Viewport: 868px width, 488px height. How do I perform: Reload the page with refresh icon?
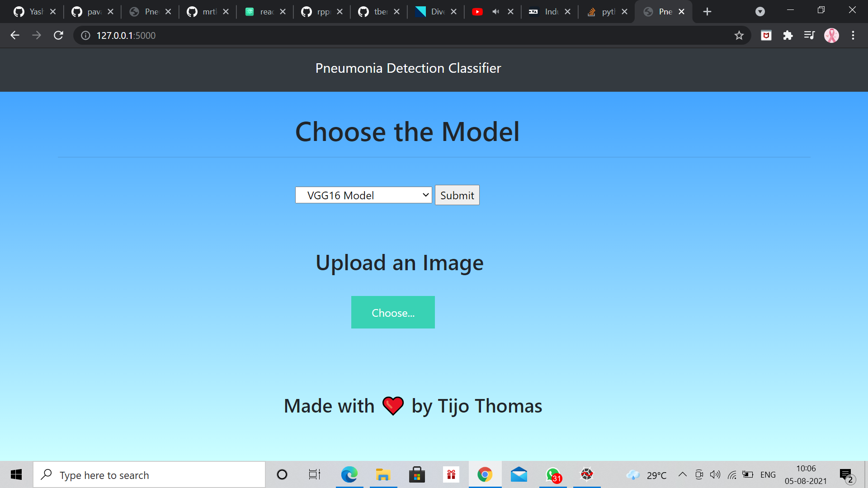(58, 35)
